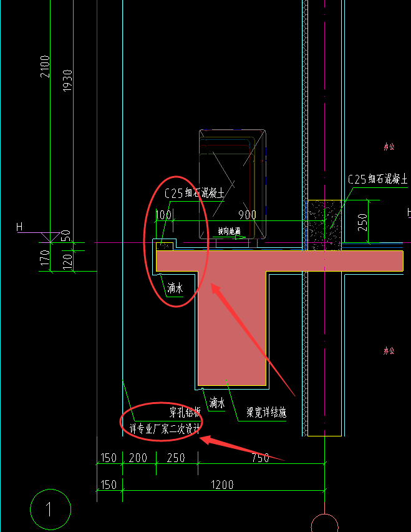Screen dimensions: 411x532
Task: Select the C25细石混凝土 label at right wall
Action: coord(378,179)
